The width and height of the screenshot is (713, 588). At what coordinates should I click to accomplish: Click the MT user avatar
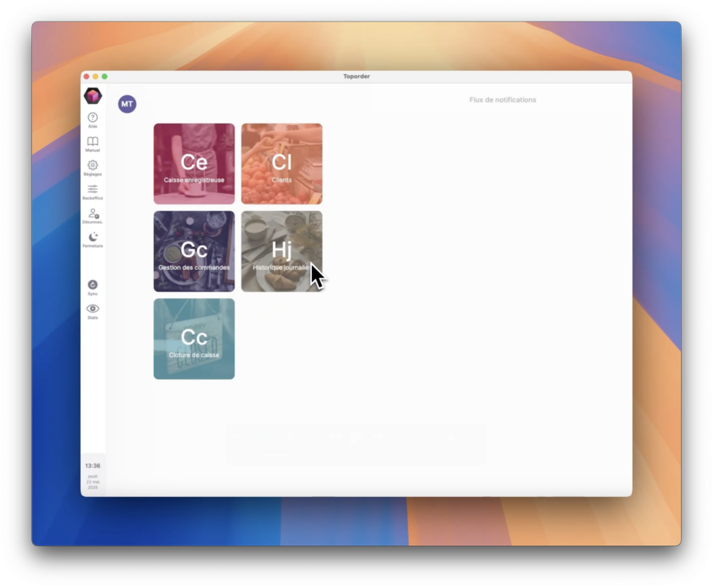(127, 104)
